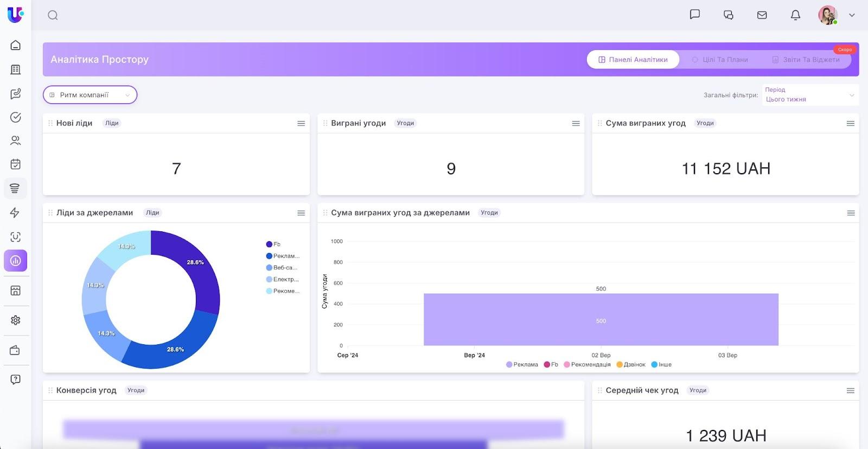Open the search magnifier icon

coord(53,15)
